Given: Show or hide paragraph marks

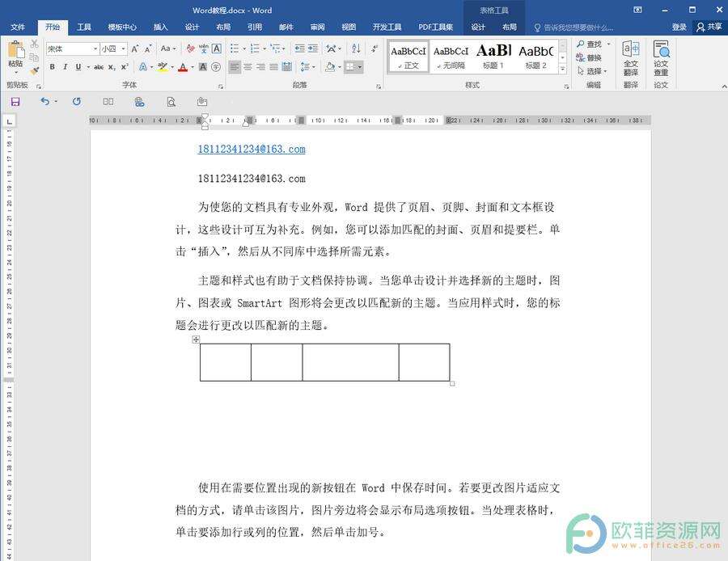Looking at the screenshot, I should pyautogui.click(x=375, y=49).
